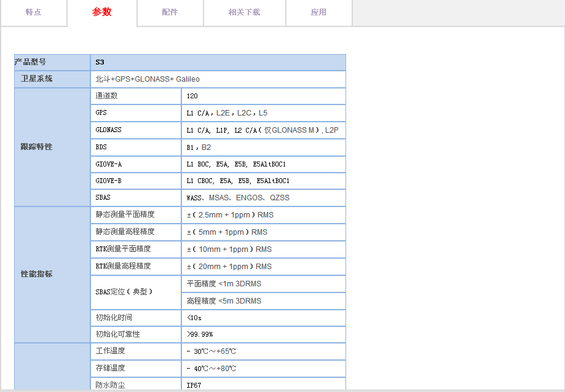Switch to the 特点 tab

pyautogui.click(x=33, y=12)
